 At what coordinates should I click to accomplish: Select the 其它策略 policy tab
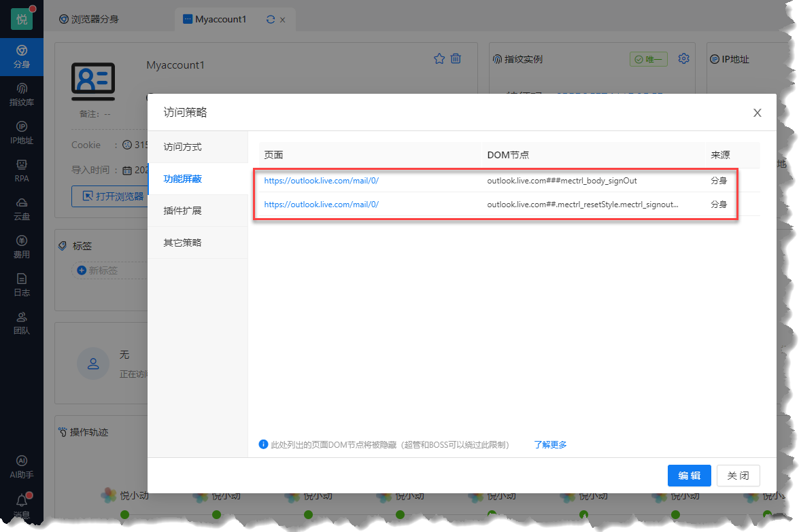click(198, 243)
